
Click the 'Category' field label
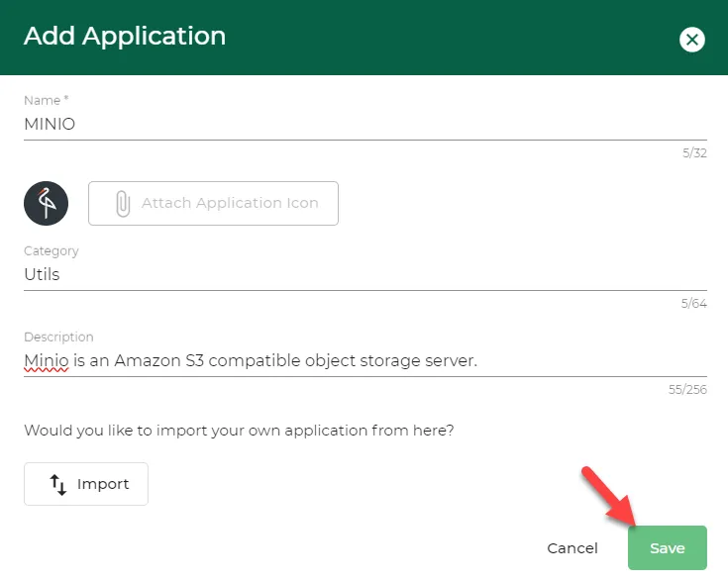click(x=52, y=251)
